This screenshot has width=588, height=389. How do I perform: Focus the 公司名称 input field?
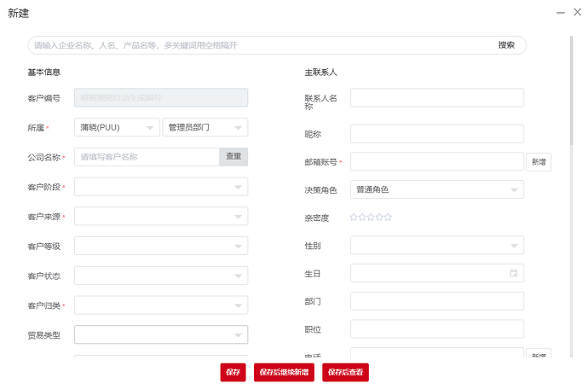tap(147, 157)
